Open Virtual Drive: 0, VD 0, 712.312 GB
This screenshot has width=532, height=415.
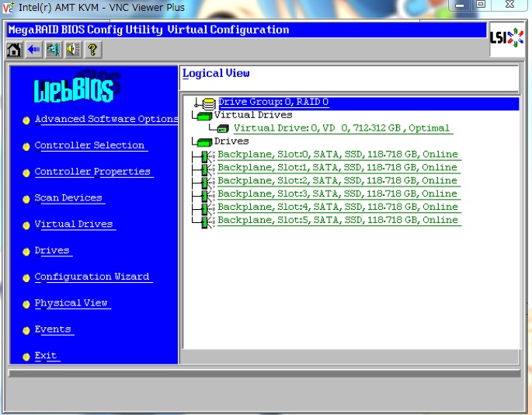click(x=342, y=128)
